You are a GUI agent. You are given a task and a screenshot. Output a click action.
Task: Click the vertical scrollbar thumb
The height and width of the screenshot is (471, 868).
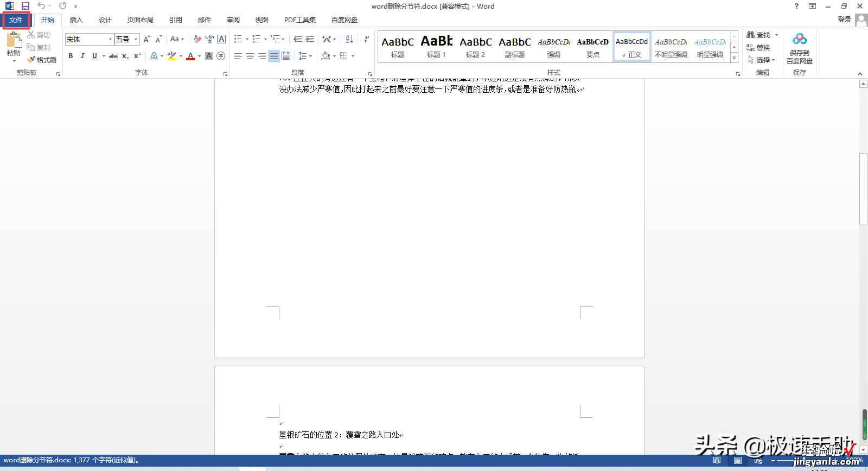[863, 189]
